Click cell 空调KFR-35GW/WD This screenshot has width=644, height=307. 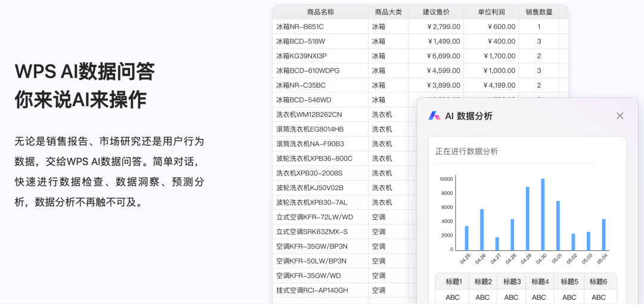pos(320,276)
